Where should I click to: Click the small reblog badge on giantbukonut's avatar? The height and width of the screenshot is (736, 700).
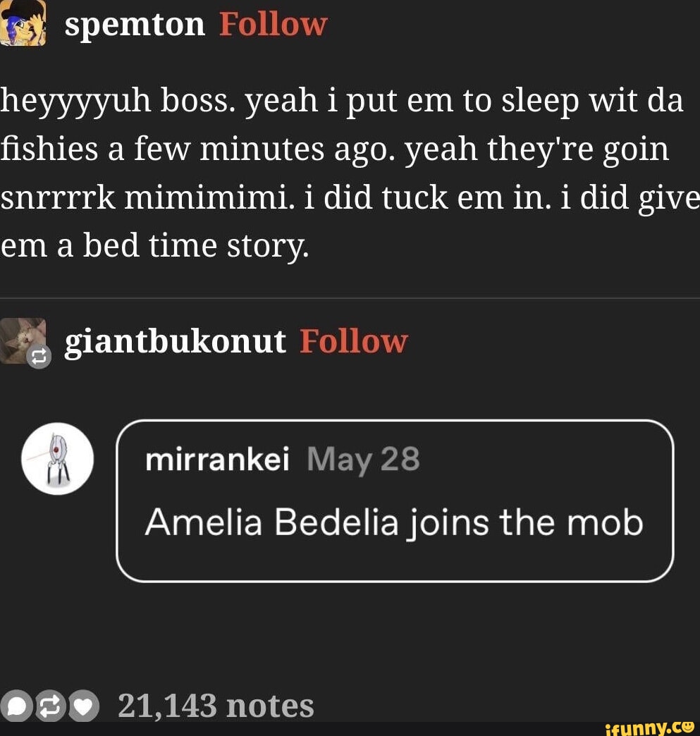pyautogui.click(x=39, y=357)
